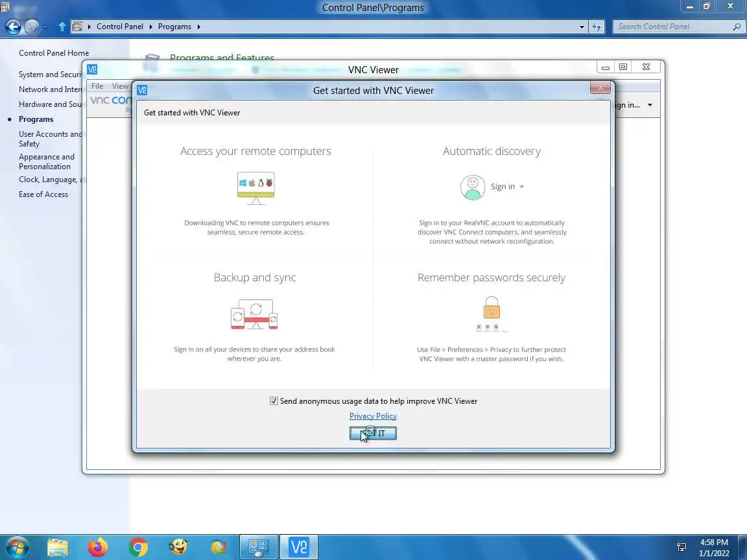Open Ease of Access category
Screen dimensions: 747x560
(x=43, y=194)
